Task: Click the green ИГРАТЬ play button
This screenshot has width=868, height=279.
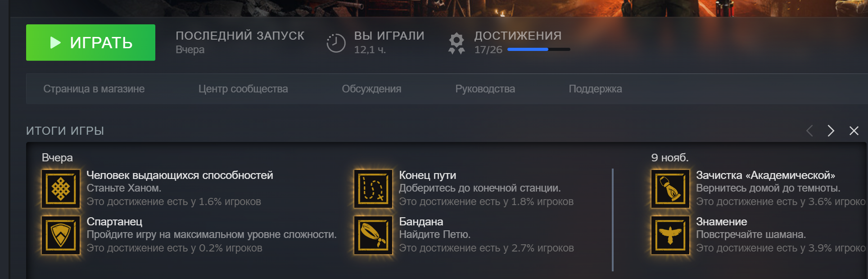Action: [90, 42]
